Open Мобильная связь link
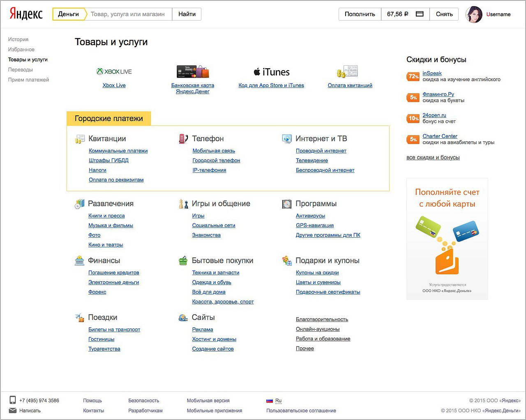Viewport: 526px width, 420px height. coord(214,151)
